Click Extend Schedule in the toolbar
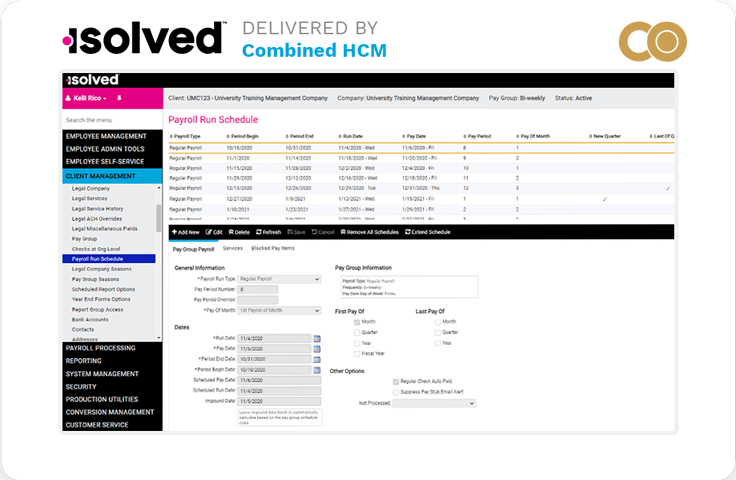The height and width of the screenshot is (480, 736). (x=428, y=232)
